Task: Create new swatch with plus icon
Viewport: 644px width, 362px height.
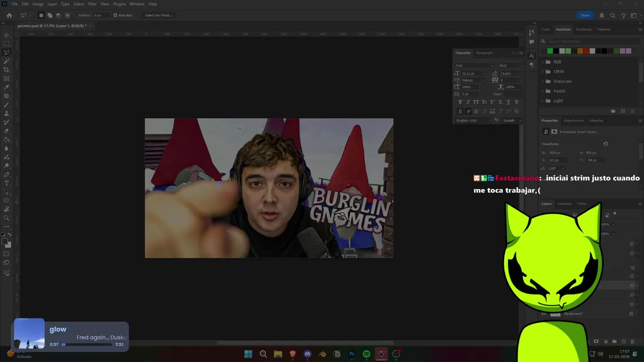Action: tap(623, 111)
